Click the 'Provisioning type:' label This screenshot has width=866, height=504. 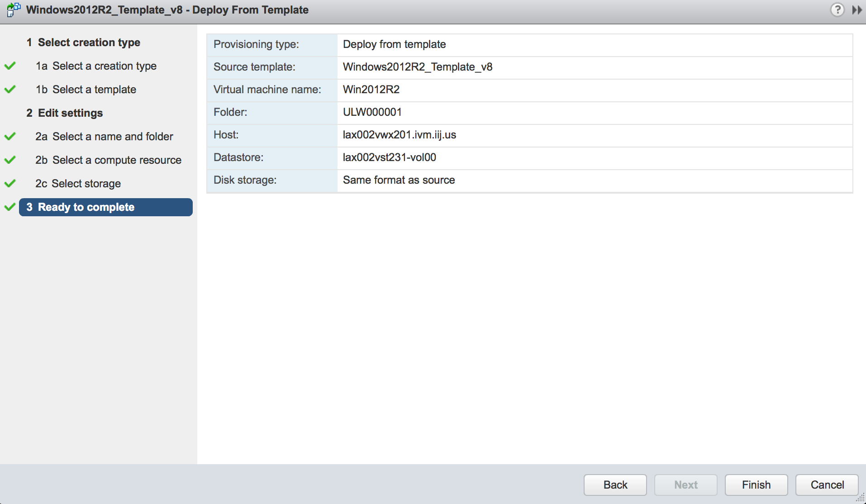point(256,44)
